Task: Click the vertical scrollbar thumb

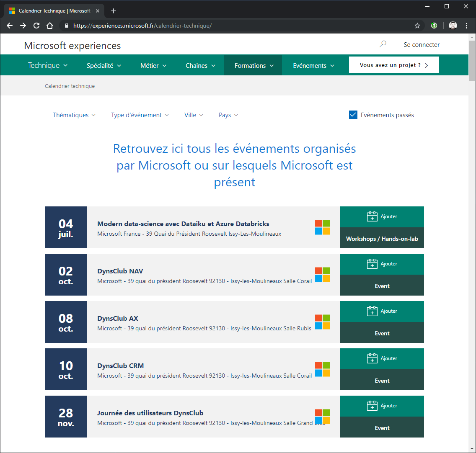Action: tap(472, 61)
